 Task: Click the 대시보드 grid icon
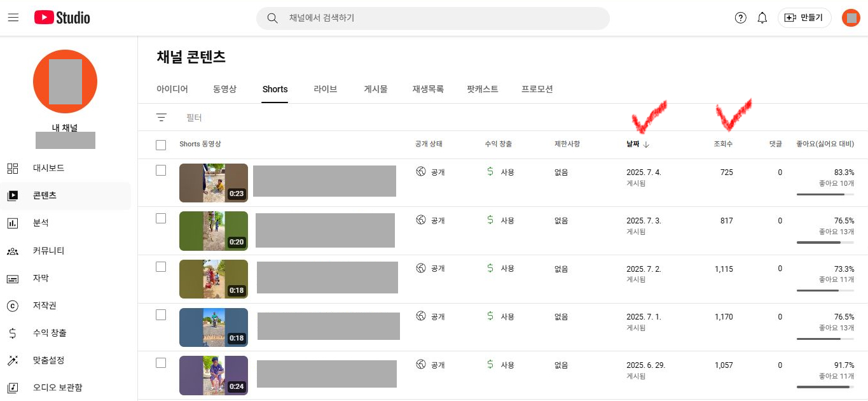click(13, 168)
